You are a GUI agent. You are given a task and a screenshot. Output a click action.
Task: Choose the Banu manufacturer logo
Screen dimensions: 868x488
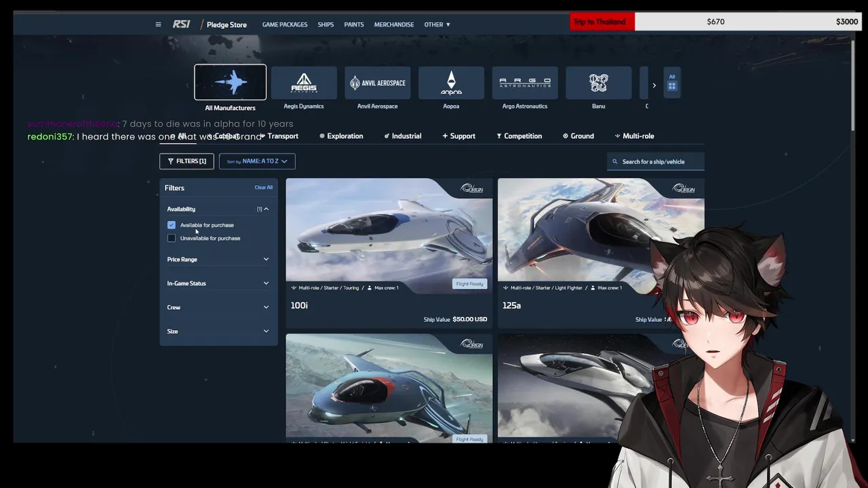(598, 83)
